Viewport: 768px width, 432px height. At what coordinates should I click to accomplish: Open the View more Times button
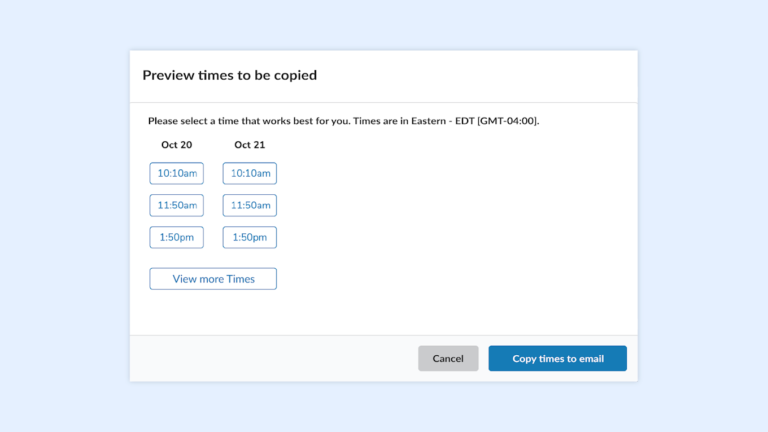click(213, 279)
